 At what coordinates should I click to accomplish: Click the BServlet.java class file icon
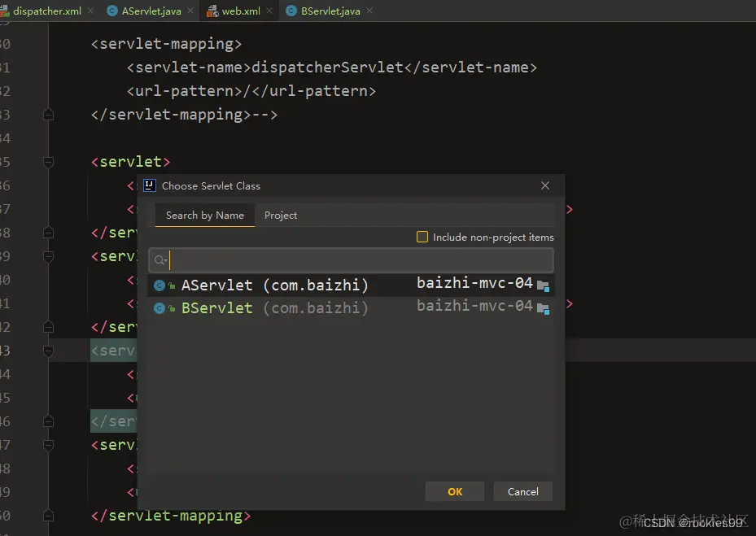(291, 11)
